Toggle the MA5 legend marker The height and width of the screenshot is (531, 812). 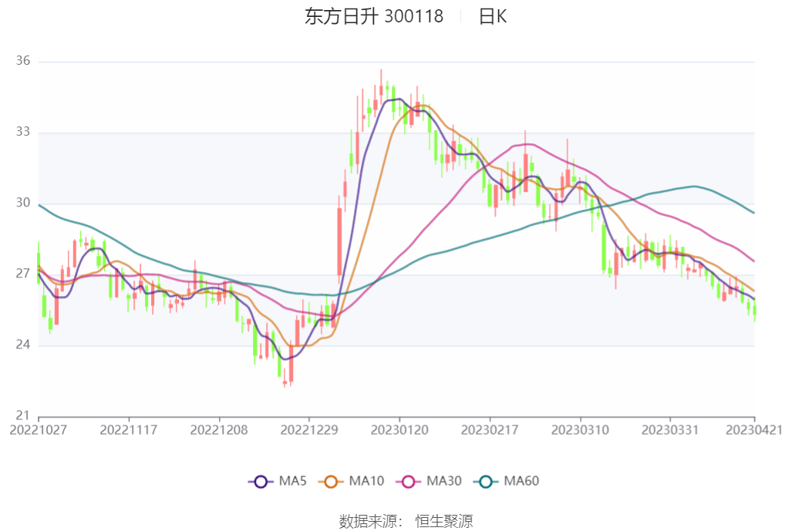click(261, 482)
